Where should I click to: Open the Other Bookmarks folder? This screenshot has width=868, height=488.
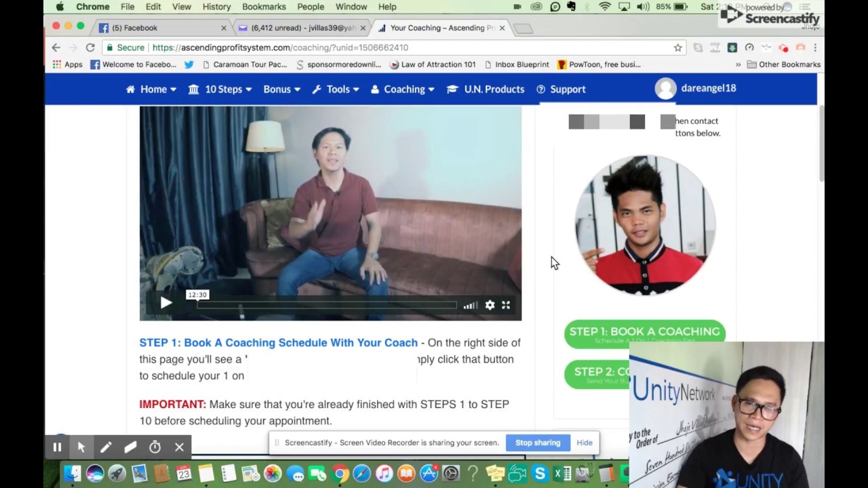[784, 64]
